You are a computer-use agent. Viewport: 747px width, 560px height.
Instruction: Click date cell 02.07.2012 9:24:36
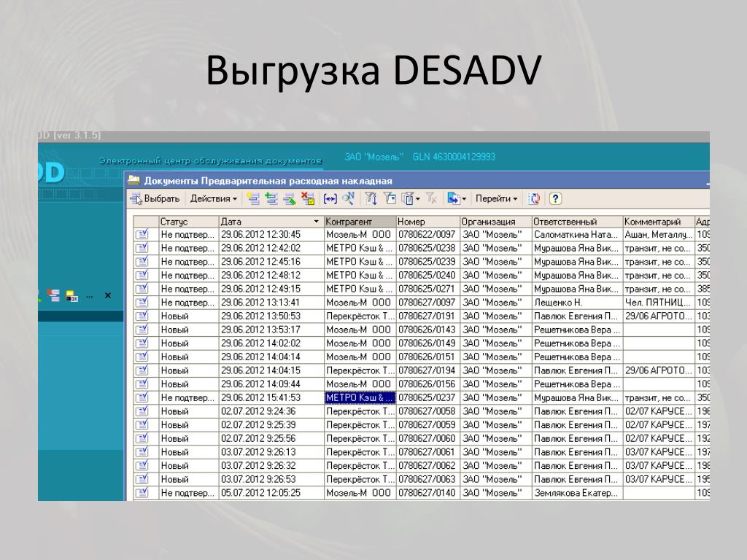271,411
